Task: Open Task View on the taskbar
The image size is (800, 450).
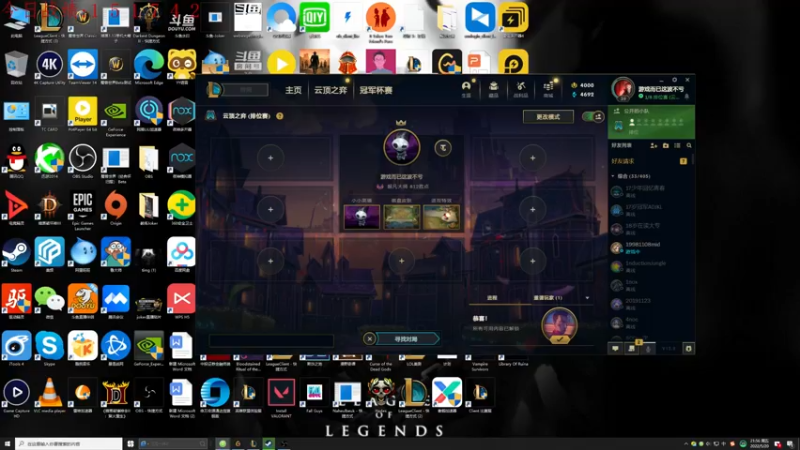Action: 131,444
